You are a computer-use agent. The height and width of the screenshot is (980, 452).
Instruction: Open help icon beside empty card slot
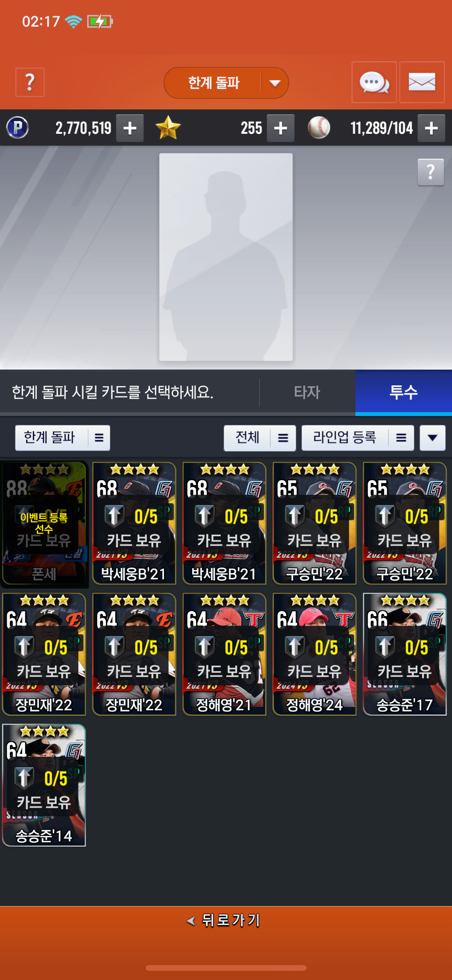click(x=431, y=172)
